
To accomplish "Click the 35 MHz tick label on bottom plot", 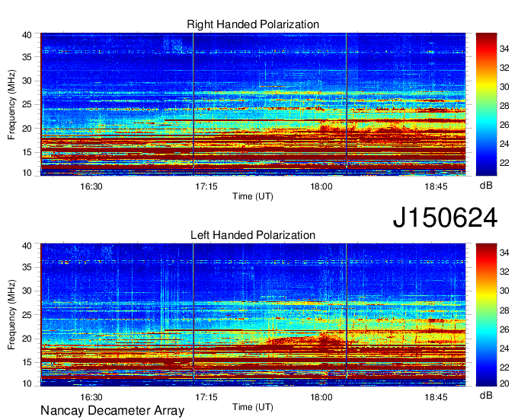I will (x=27, y=267).
